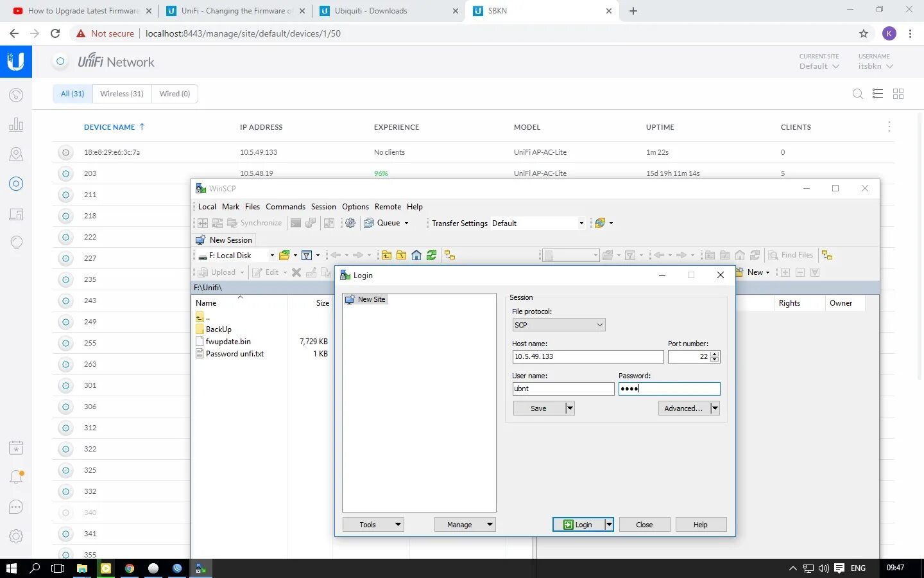Open UniFi Statistics bar chart icon
Screen dimensions: 924x578
pyautogui.click(x=16, y=125)
